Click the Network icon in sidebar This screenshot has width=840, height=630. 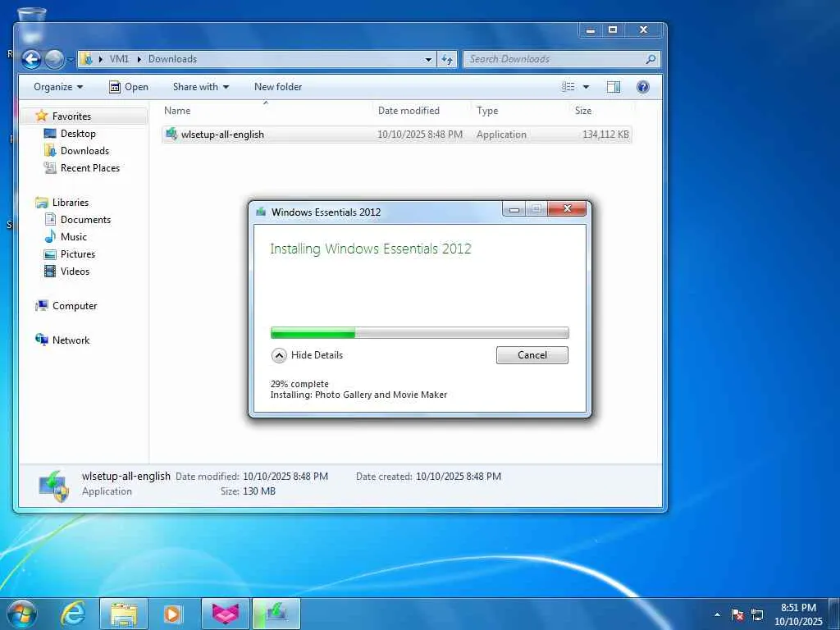pos(42,340)
